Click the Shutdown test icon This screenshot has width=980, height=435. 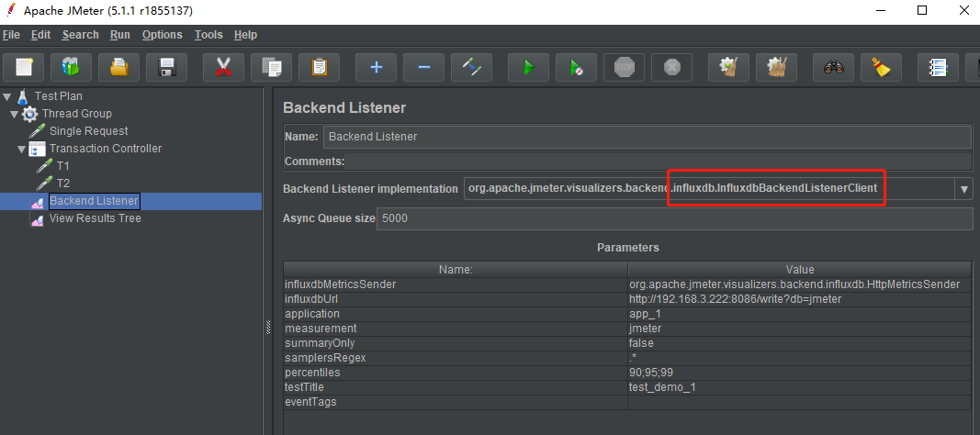pyautogui.click(x=672, y=67)
